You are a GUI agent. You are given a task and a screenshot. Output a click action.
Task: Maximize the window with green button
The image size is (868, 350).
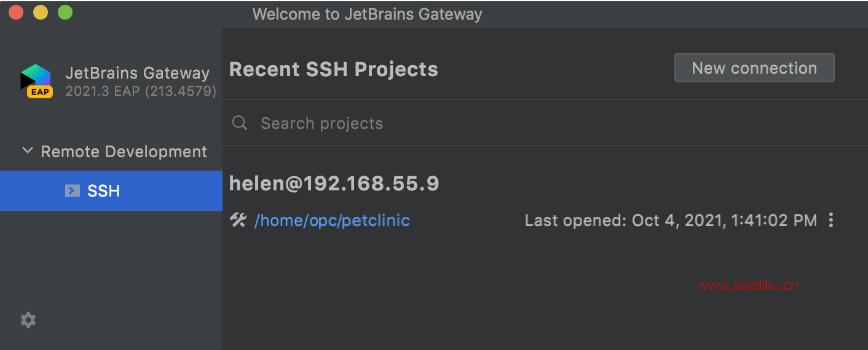click(x=65, y=12)
